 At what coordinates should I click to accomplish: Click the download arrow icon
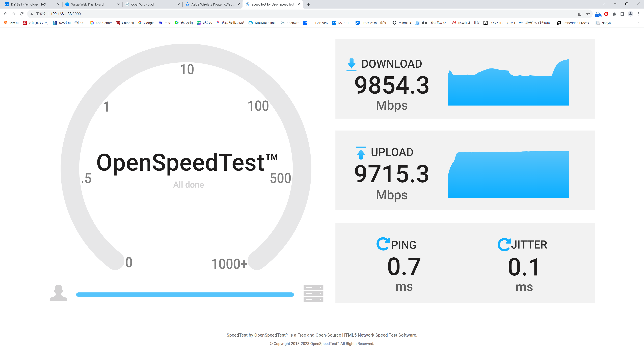351,65
